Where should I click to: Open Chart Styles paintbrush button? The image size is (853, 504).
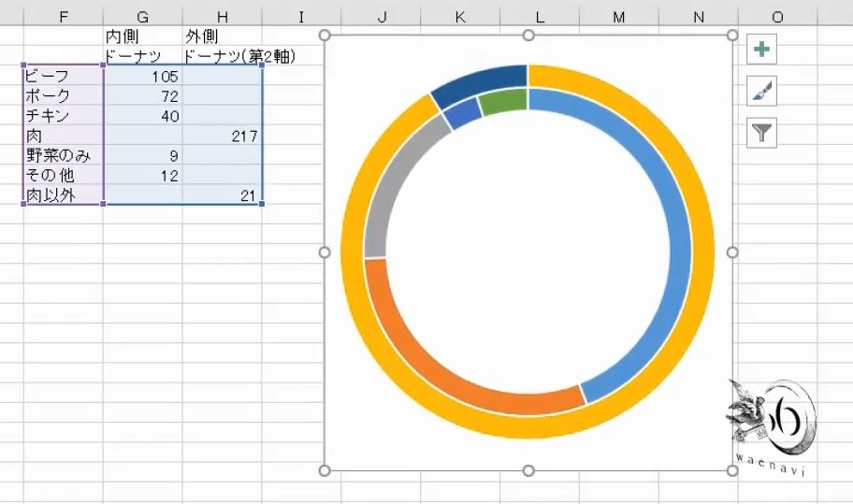coord(761,91)
